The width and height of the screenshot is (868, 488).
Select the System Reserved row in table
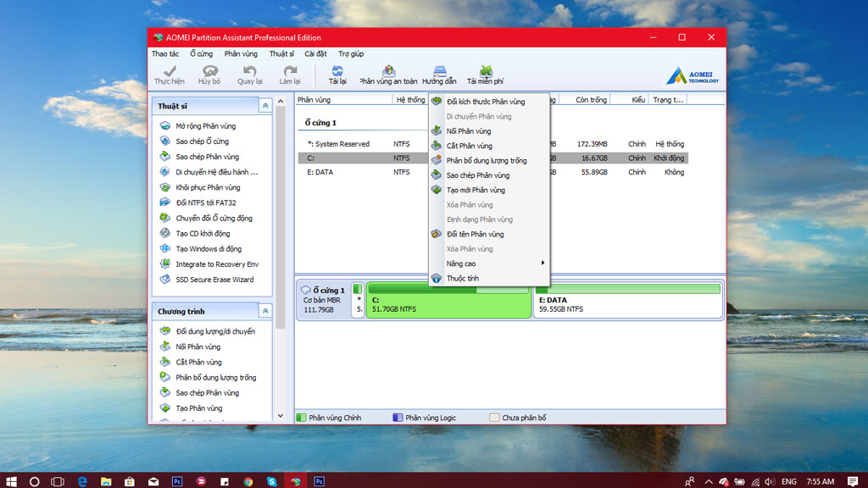[492, 144]
